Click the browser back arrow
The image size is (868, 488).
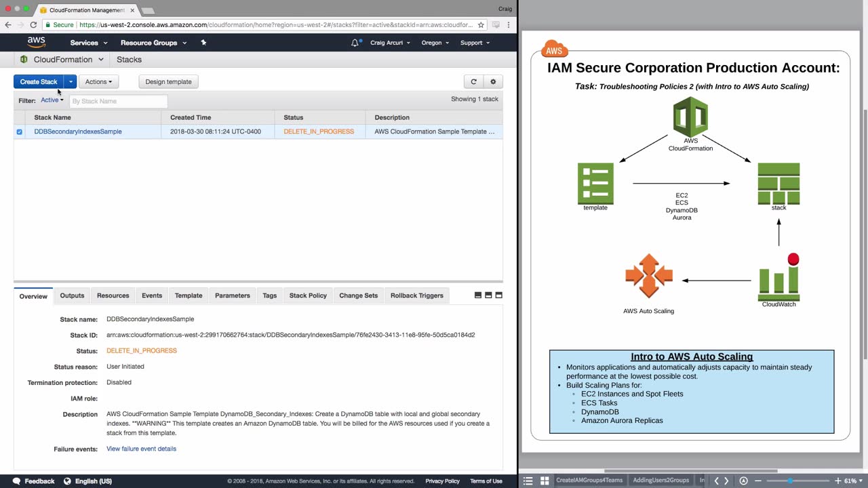click(x=7, y=25)
